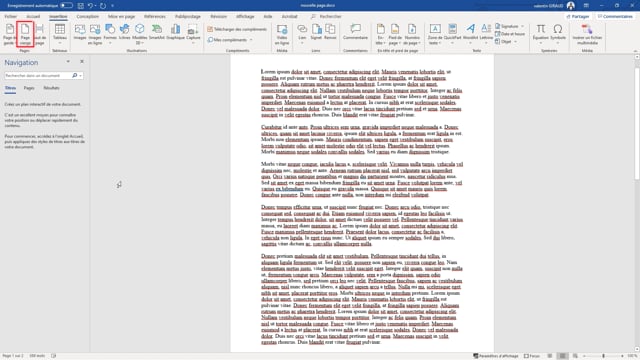Insert a Commentaire from ribbon
Viewport: 640px width, 360px height.
355,32
